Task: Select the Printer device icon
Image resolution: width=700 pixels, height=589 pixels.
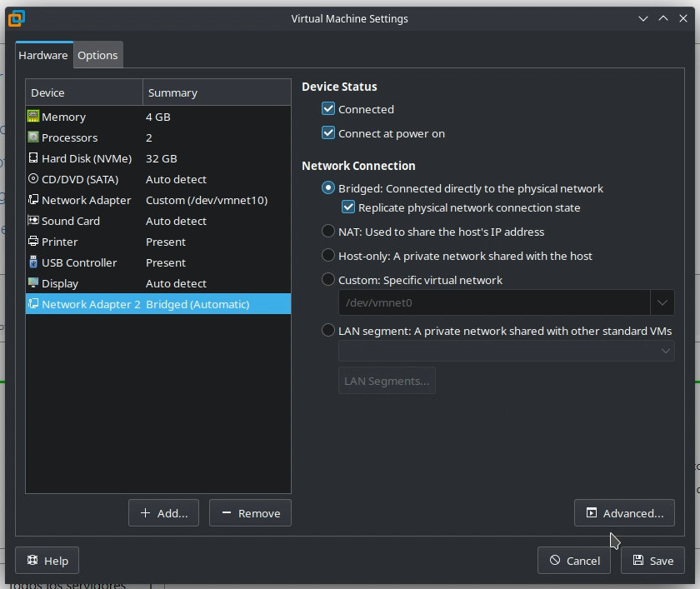Action: click(33, 242)
